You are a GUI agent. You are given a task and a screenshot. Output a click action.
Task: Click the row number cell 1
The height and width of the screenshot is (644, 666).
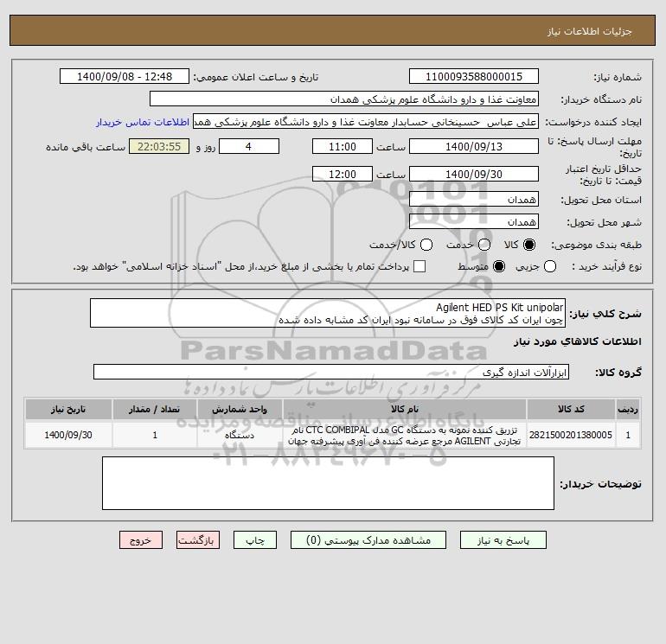tap(628, 435)
